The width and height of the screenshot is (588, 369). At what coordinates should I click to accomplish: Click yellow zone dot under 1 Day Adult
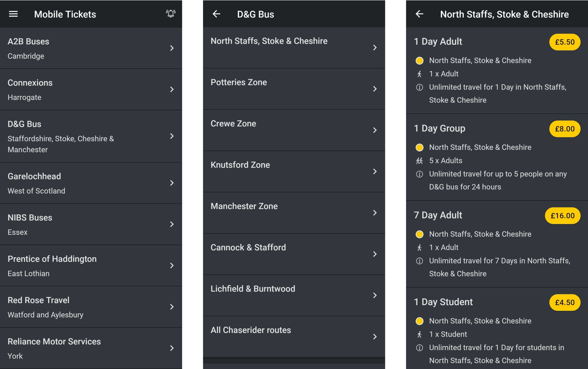419,61
